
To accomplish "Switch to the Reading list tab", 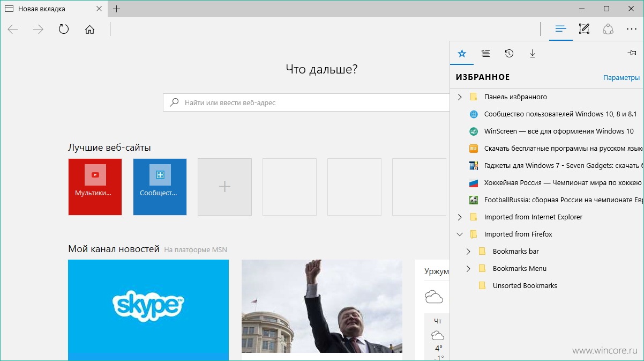I will 485,53.
